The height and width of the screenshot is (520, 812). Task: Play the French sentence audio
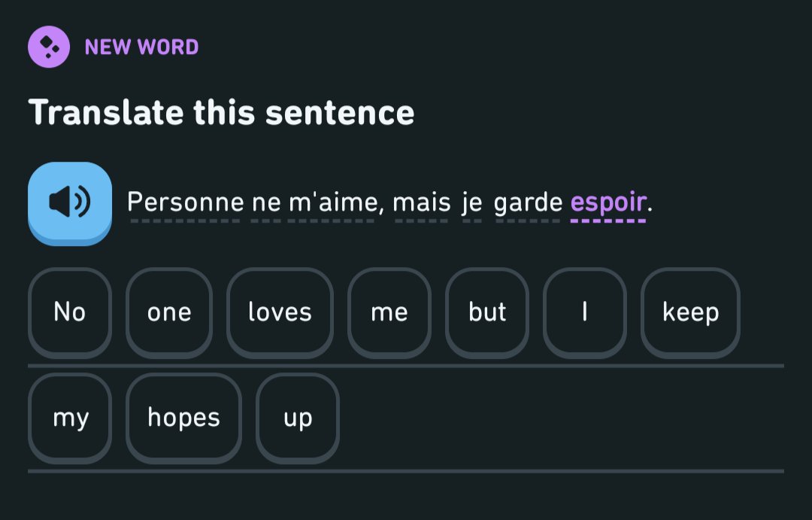pos(70,202)
